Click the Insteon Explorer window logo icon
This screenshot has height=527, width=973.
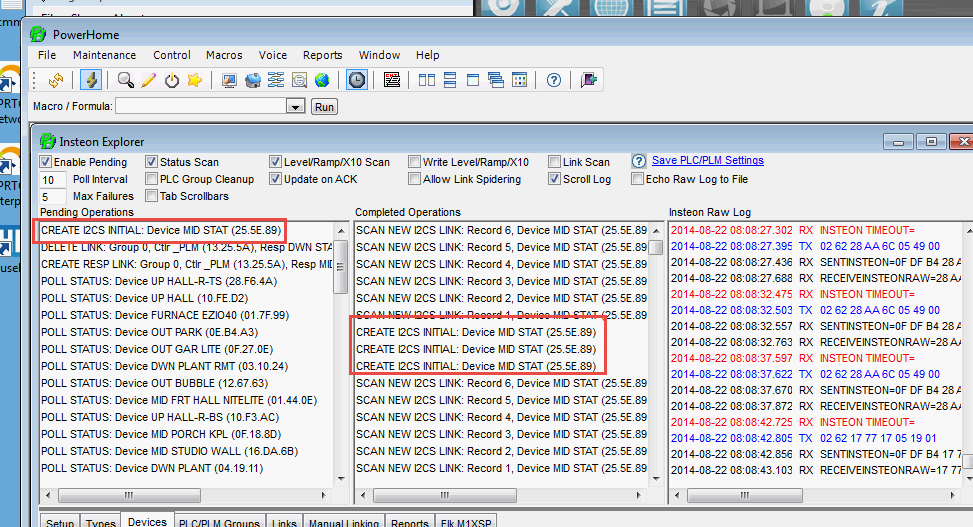click(47, 142)
